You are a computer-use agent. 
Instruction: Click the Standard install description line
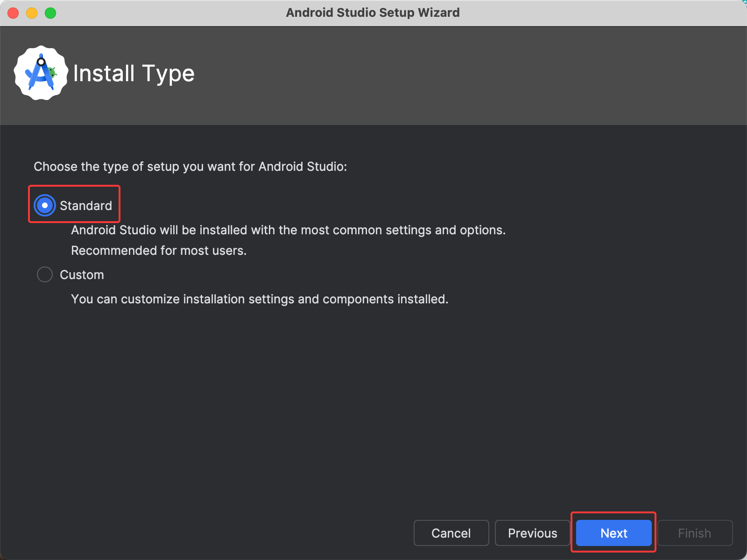(x=288, y=230)
